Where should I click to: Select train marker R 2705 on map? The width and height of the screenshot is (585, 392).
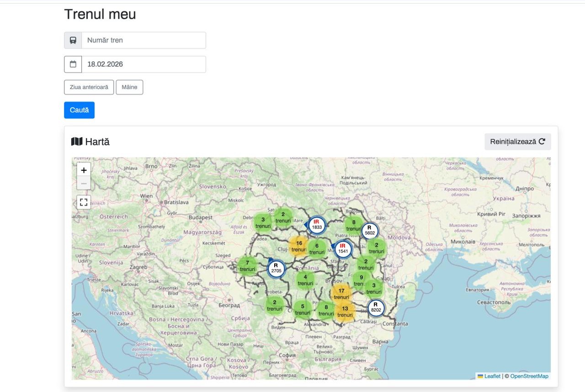pyautogui.click(x=276, y=269)
